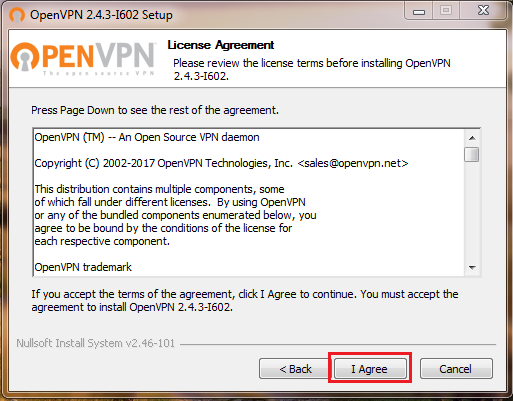
Task: Click the OpenVPN trademark line in license
Action: point(83,267)
